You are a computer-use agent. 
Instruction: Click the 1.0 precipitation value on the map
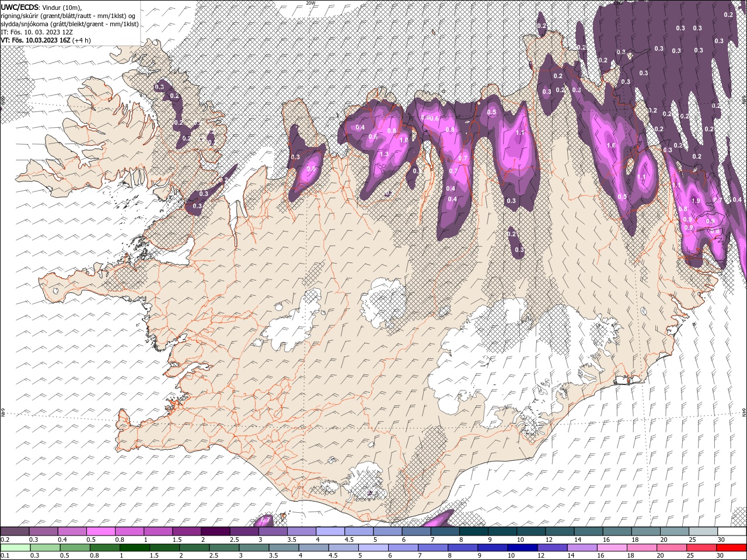403,141
